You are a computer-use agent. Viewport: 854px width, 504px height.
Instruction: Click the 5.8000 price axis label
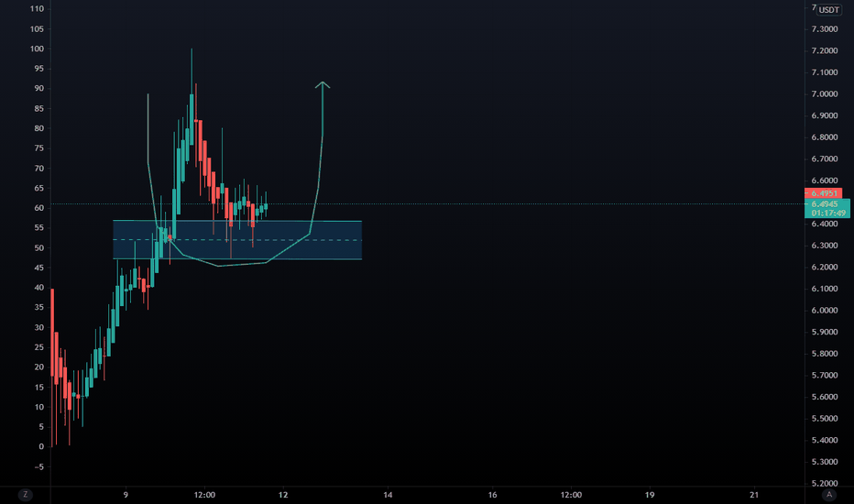(x=825, y=354)
